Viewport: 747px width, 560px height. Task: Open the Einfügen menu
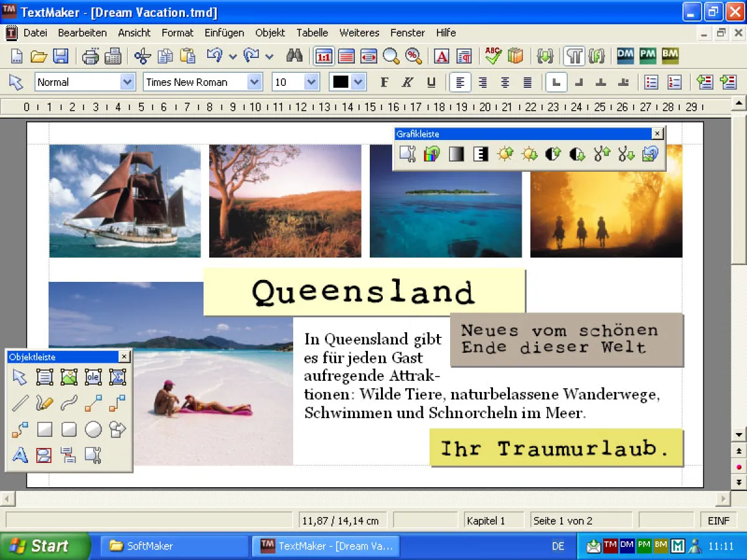point(224,33)
